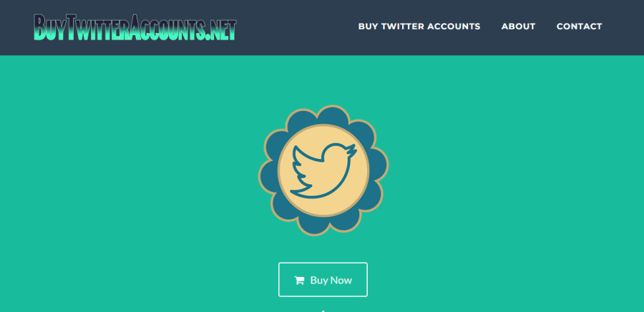This screenshot has height=312, width=644.
Task: Click the small white arrow tip below Buy Now
Action: click(x=323, y=311)
